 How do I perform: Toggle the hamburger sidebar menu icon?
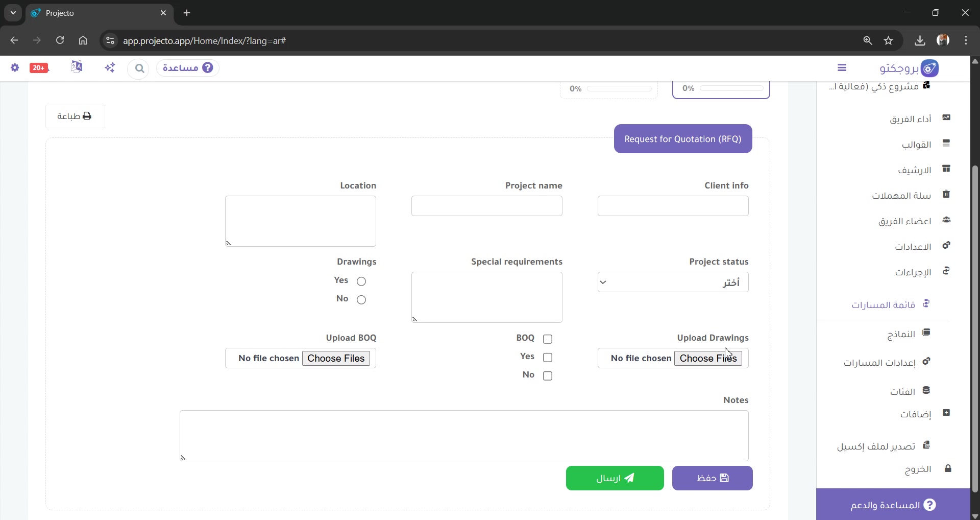[x=842, y=67]
